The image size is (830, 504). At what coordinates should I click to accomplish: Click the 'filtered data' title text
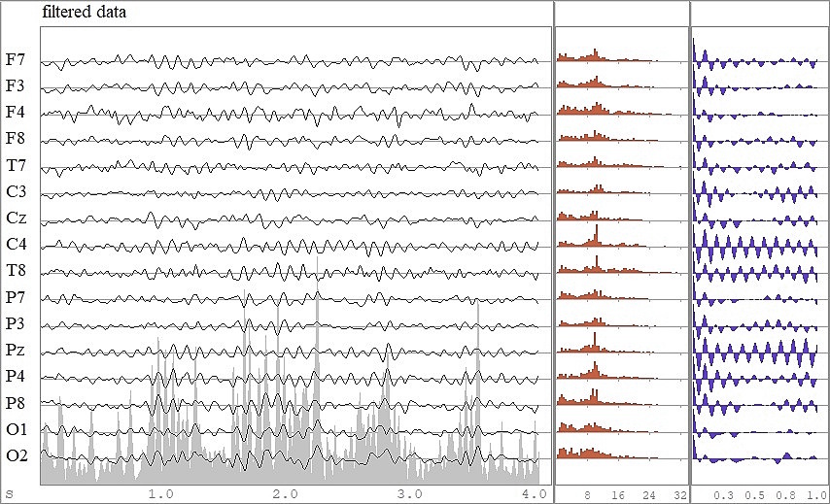coord(85,12)
